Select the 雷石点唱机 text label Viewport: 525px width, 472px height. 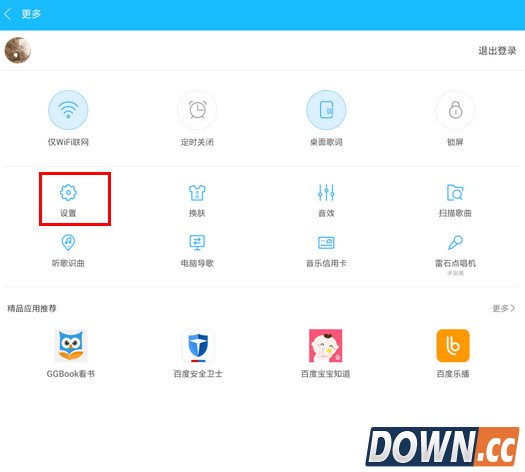[455, 263]
